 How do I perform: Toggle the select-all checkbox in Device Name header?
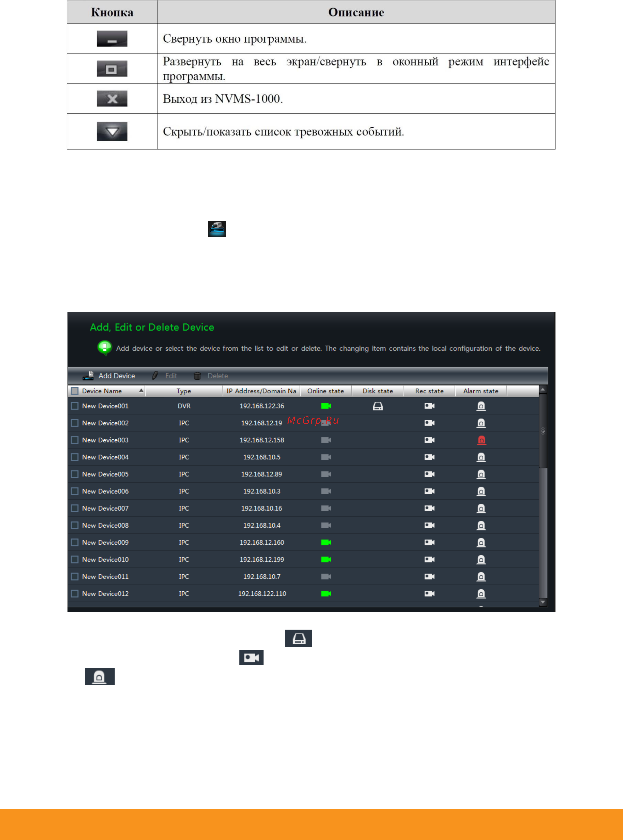point(75,391)
